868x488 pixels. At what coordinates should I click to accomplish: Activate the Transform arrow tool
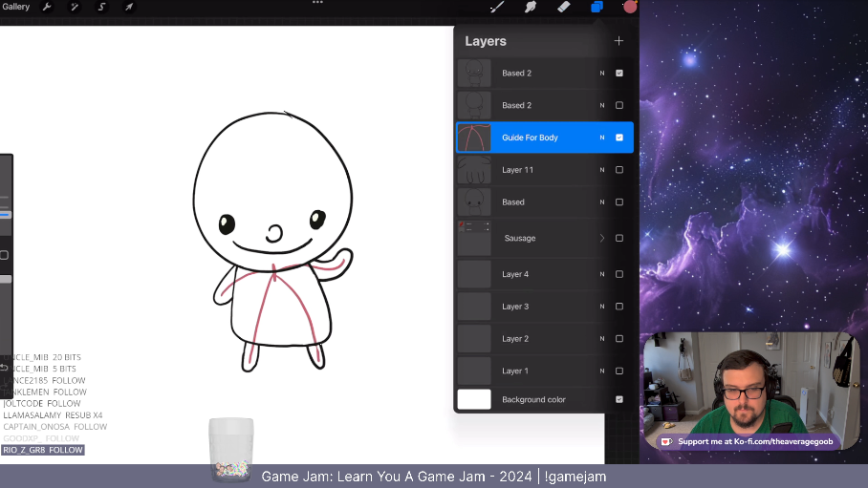tap(129, 7)
